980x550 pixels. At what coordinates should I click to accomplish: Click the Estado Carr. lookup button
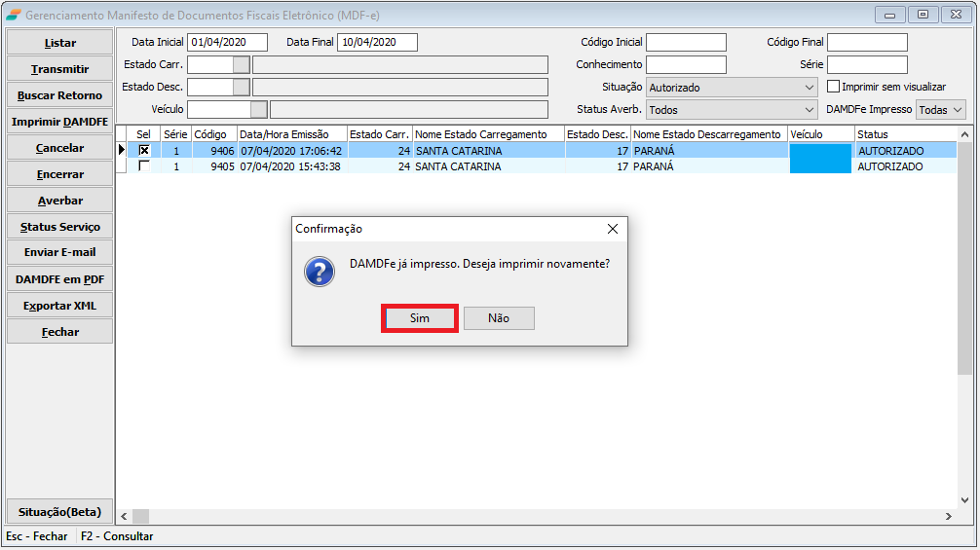tap(242, 65)
